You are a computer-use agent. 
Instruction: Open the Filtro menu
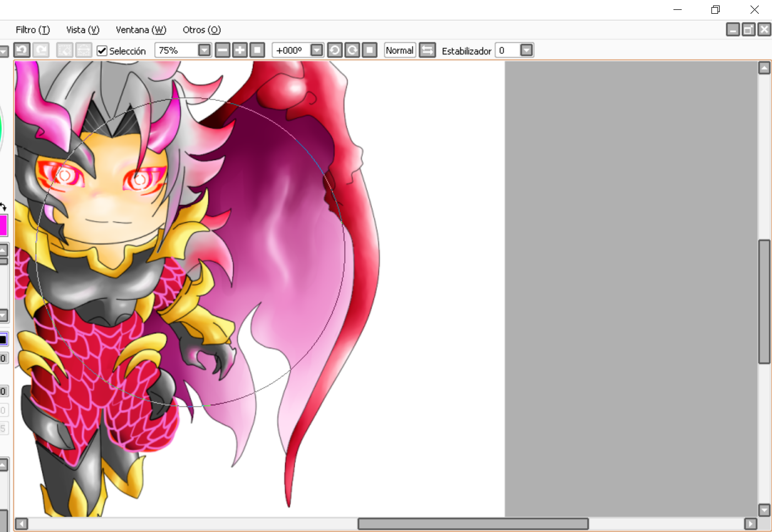[x=32, y=30]
